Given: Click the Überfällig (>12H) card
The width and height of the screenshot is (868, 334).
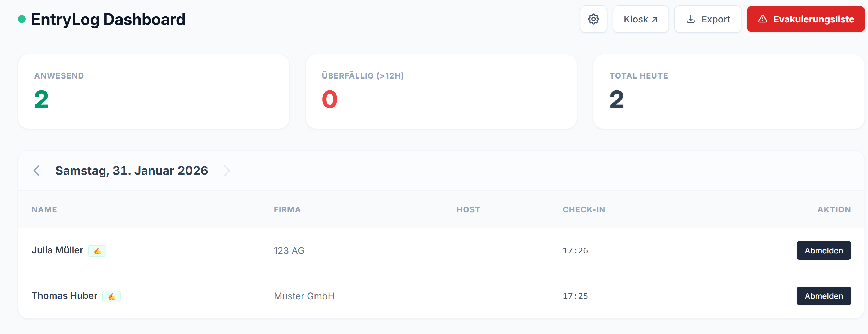Looking at the screenshot, I should [x=441, y=91].
